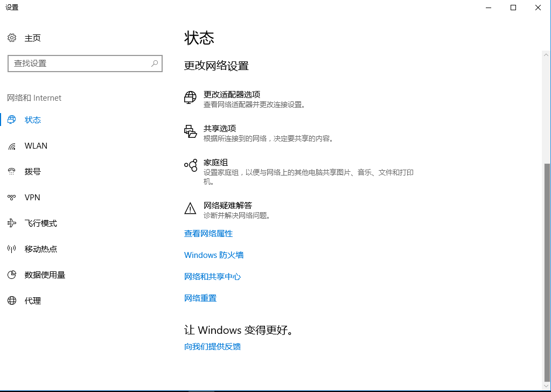Viewport: 551px width, 392px height.
Task: Open the Windows 防火墙 link
Action: pyautogui.click(x=214, y=255)
